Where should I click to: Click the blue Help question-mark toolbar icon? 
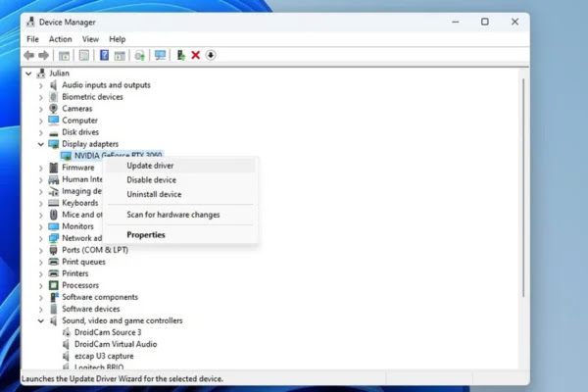click(x=104, y=55)
